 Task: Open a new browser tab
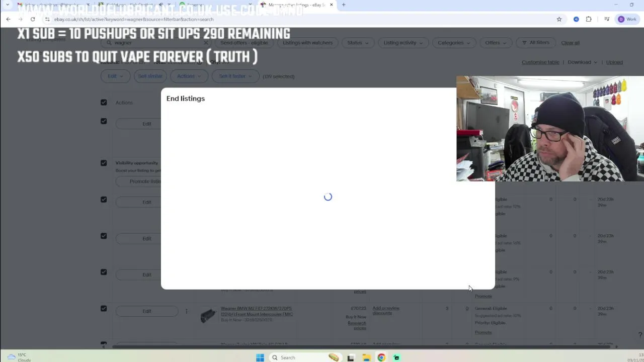click(344, 5)
